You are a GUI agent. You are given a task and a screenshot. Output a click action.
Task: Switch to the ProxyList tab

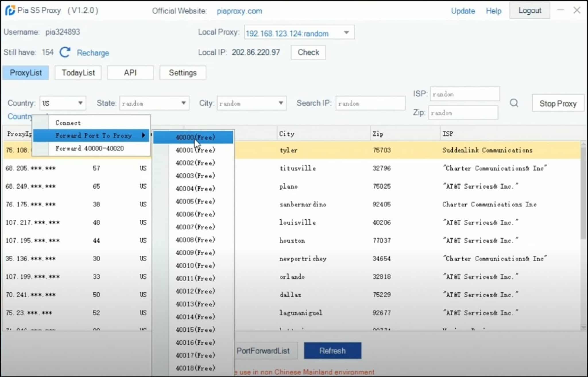(26, 73)
